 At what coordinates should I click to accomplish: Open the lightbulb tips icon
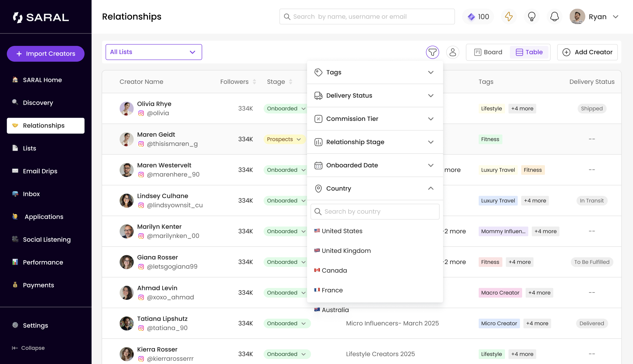point(532,16)
